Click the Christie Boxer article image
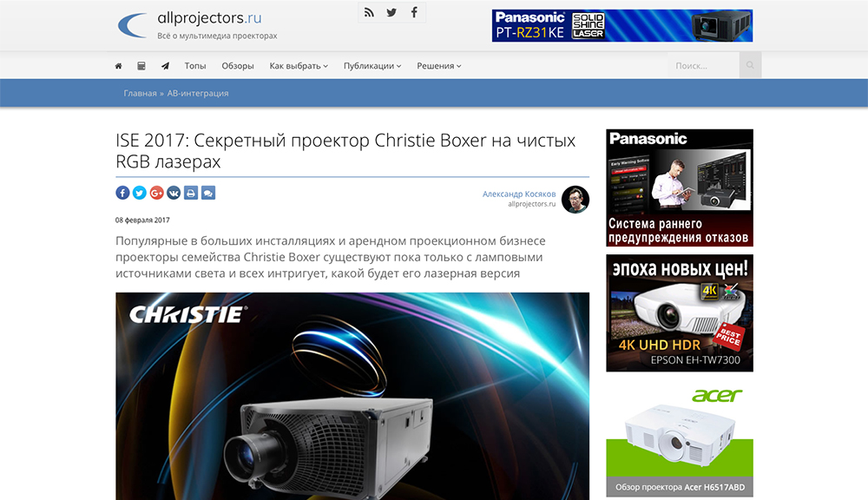The height and width of the screenshot is (500, 868). pyautogui.click(x=352, y=396)
